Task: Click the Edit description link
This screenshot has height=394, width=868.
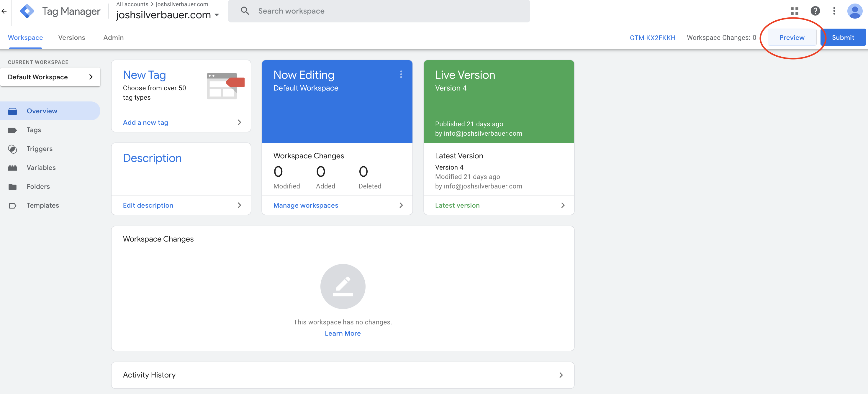Action: pos(148,206)
